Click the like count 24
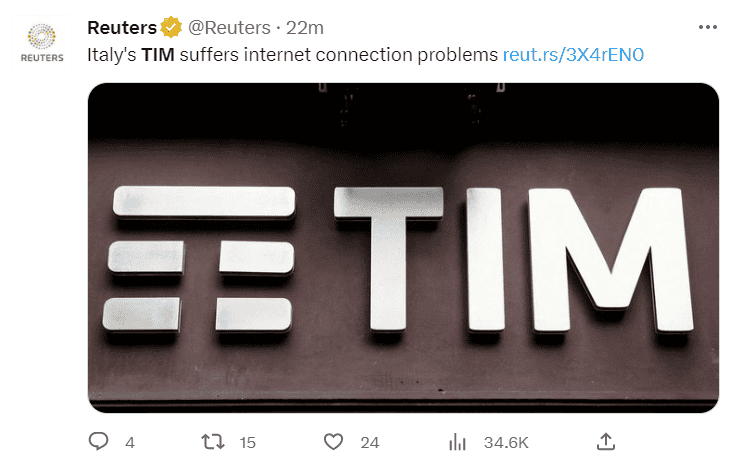The height and width of the screenshot is (467, 740). (370, 443)
